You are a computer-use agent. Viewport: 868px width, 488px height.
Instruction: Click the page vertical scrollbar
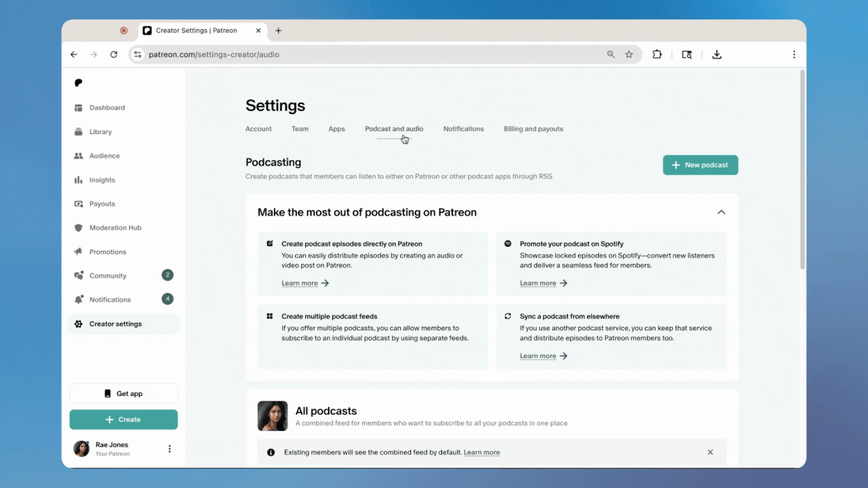tap(802, 169)
